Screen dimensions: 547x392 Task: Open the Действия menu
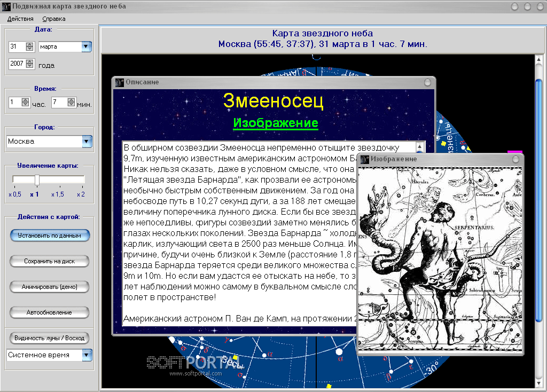[x=20, y=19]
